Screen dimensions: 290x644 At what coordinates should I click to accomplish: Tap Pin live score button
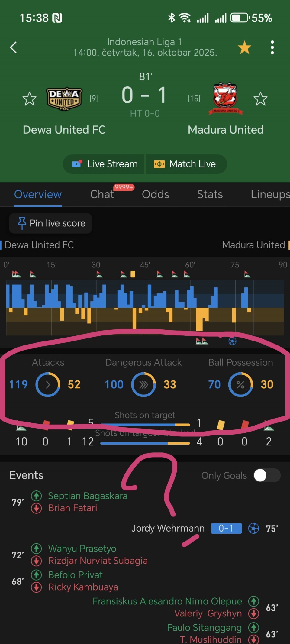[51, 223]
